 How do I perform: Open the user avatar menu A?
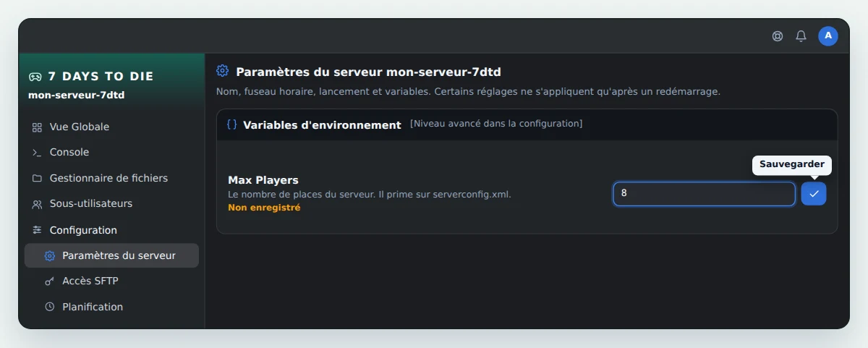click(828, 36)
